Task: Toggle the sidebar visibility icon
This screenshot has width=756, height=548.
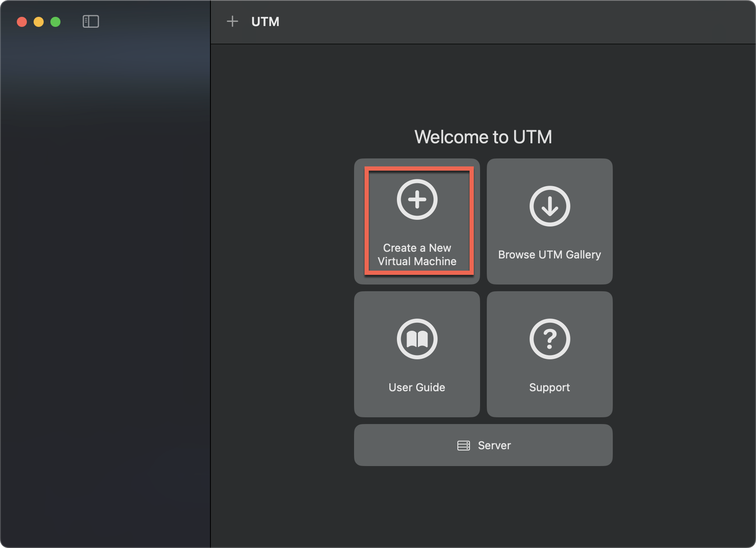Action: (91, 21)
